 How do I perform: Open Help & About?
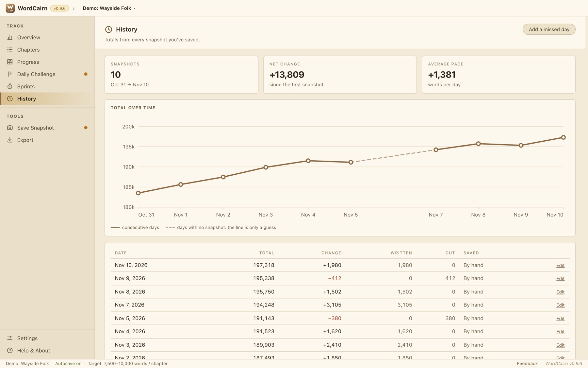(x=47, y=350)
